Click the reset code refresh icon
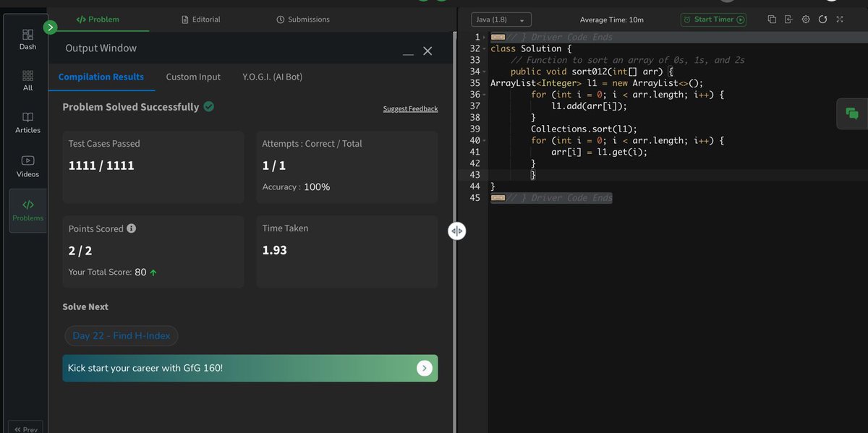 pos(822,20)
